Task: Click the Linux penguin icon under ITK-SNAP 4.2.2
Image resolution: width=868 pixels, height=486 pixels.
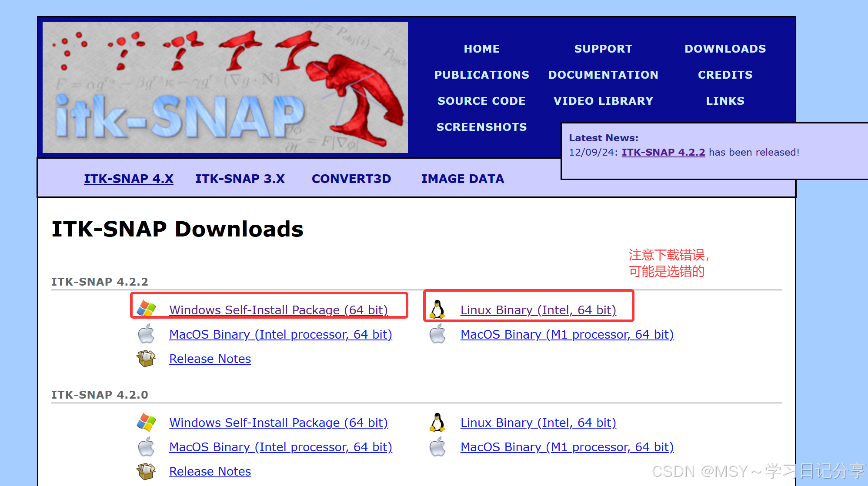Action: pos(437,310)
